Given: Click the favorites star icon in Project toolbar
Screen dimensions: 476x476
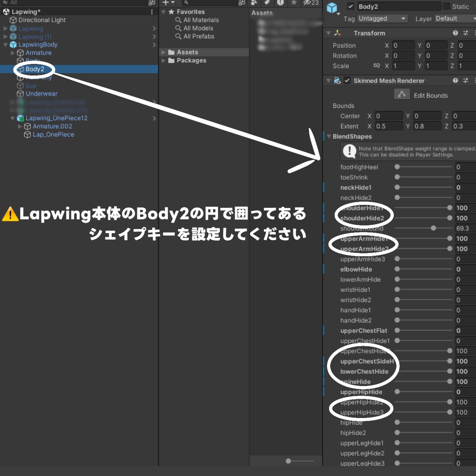Looking at the screenshot, I should pos(294,3).
